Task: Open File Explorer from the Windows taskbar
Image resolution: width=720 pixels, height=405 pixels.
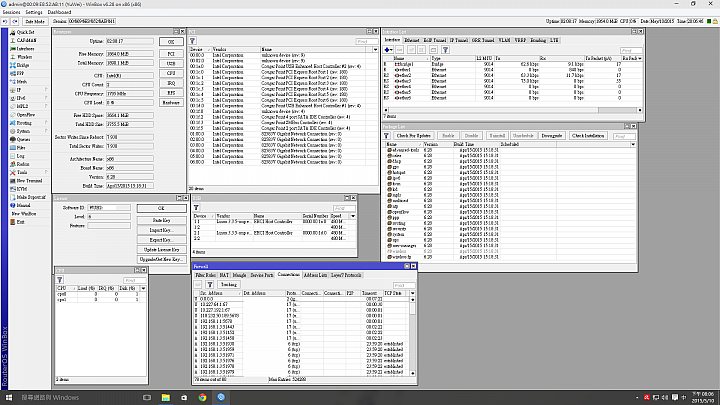Action: pos(166,397)
